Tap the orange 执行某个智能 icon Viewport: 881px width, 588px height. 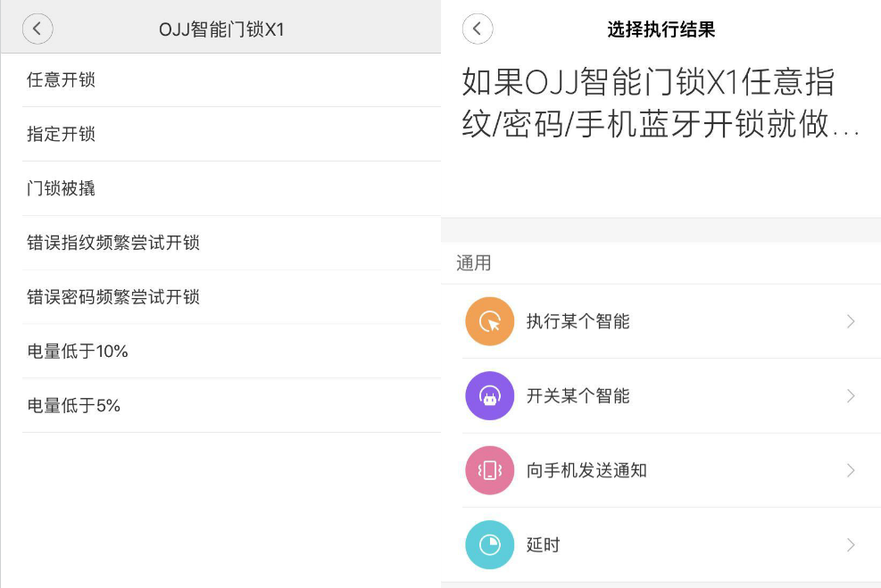click(489, 321)
